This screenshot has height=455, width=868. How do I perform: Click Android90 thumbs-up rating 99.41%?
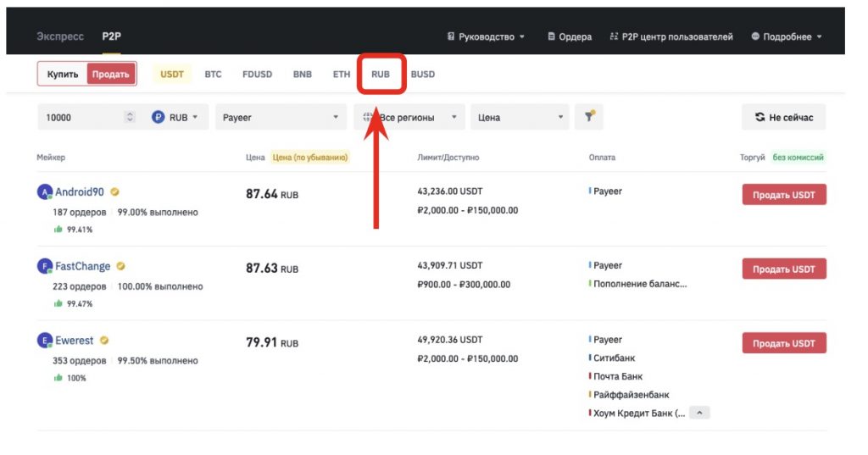point(73,229)
